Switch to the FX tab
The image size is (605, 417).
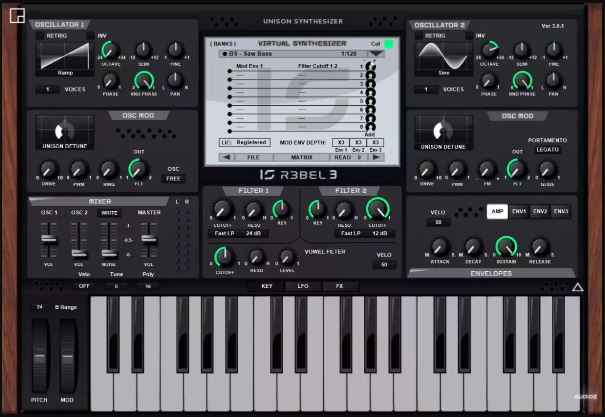340,286
